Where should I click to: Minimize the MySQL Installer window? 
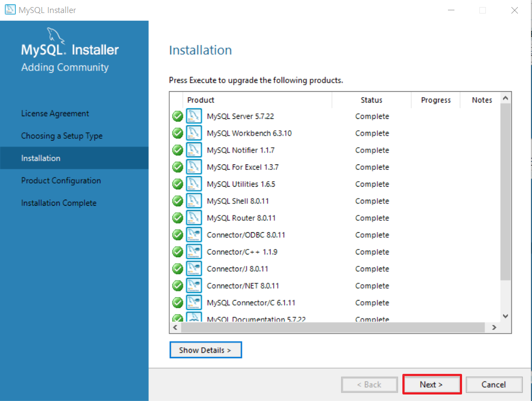point(451,10)
